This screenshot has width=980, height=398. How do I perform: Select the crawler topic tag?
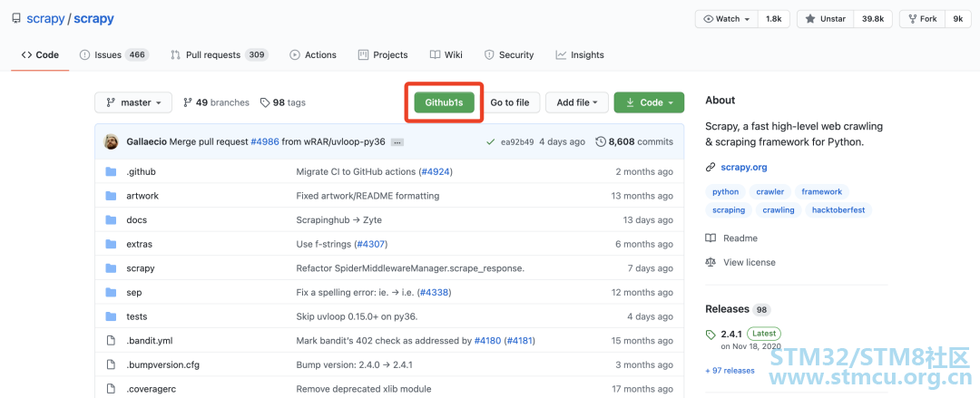(x=770, y=192)
